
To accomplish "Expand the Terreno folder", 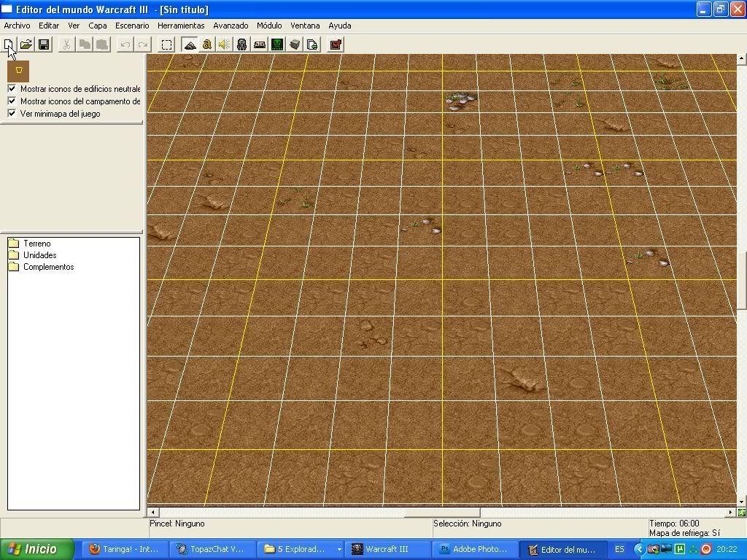I will click(x=29, y=244).
